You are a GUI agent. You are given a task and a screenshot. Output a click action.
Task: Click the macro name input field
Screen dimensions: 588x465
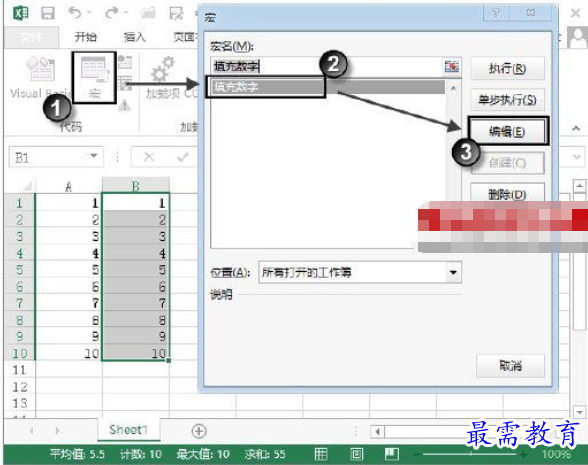[x=327, y=67]
